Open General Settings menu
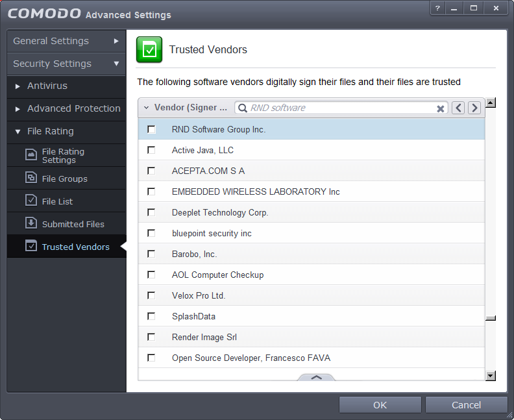The height and width of the screenshot is (420, 514). 66,41
